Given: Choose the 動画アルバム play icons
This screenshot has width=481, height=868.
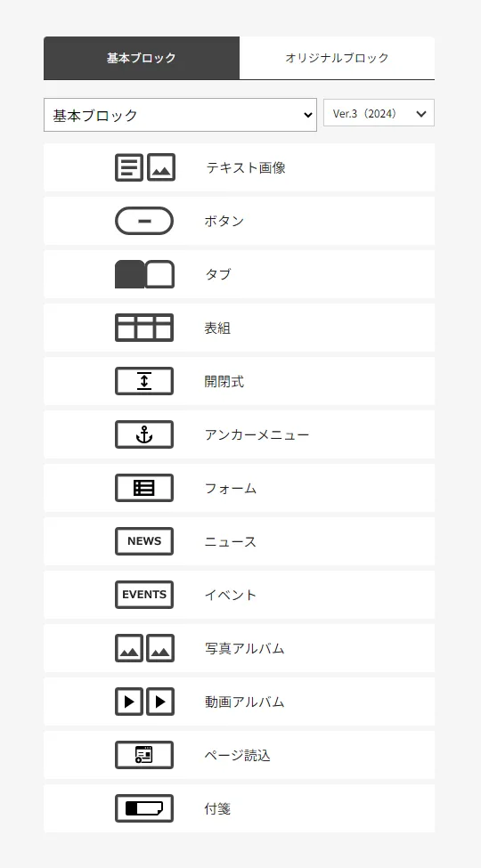Looking at the screenshot, I should point(144,702).
